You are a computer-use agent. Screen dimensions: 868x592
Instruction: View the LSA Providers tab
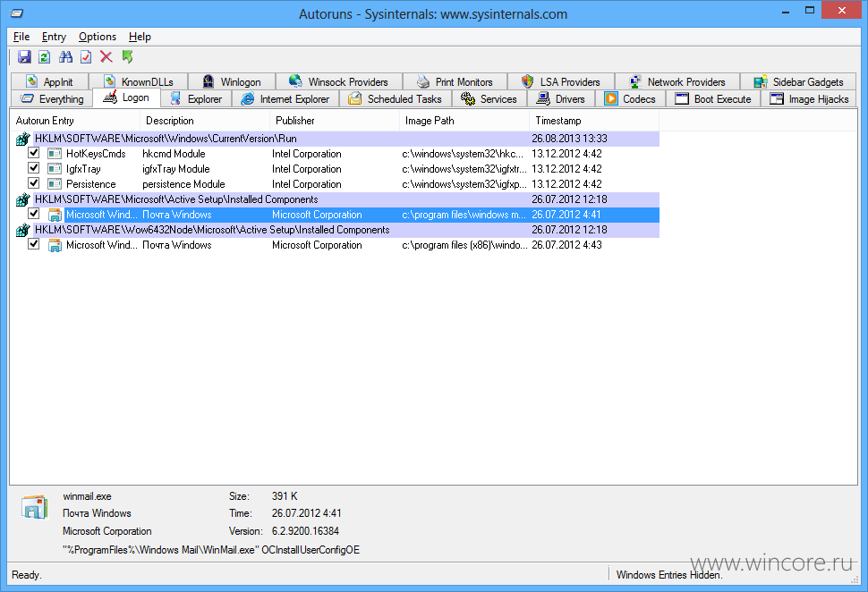[x=561, y=82]
